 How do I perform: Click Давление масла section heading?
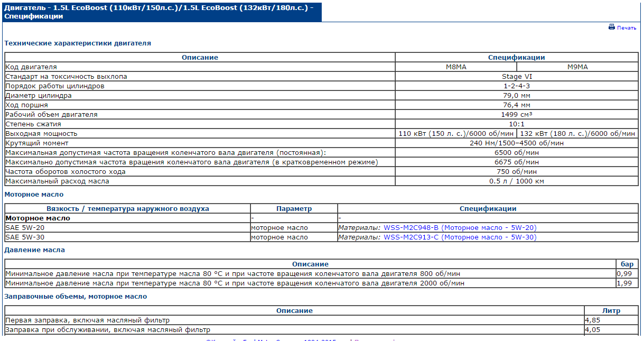tap(34, 250)
